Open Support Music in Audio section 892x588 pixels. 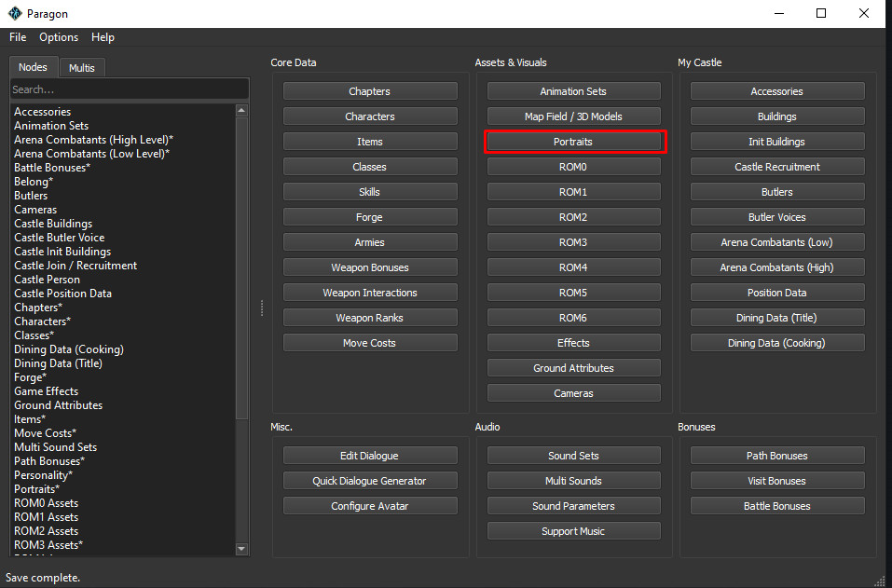(573, 531)
